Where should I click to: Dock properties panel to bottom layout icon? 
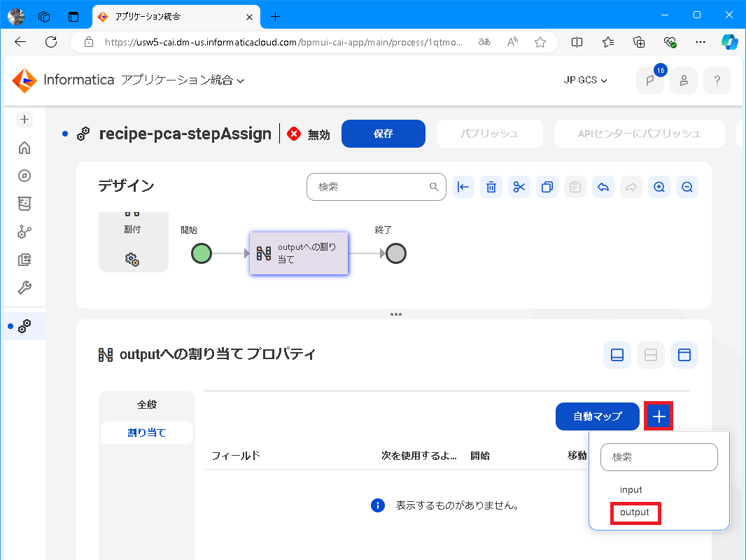[x=617, y=355]
